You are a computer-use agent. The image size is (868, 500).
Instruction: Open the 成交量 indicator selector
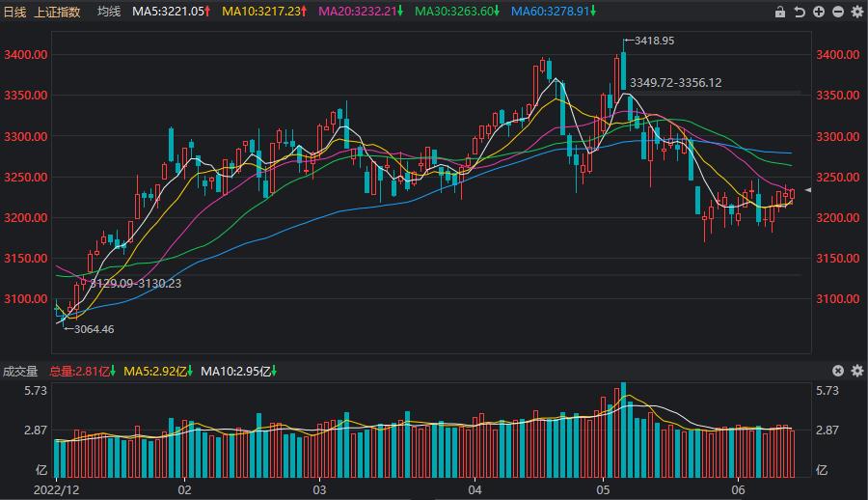point(20,371)
